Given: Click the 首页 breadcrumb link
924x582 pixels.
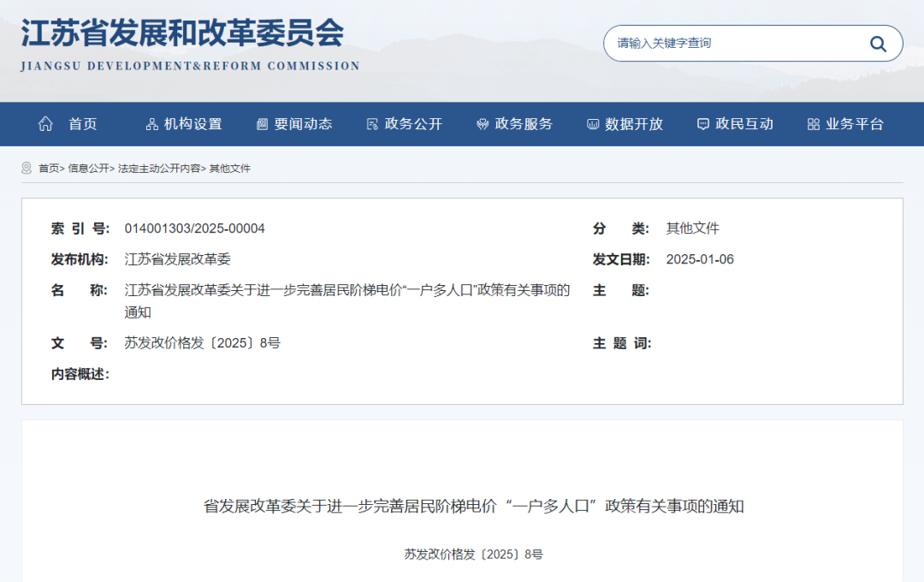Looking at the screenshot, I should click(49, 169).
